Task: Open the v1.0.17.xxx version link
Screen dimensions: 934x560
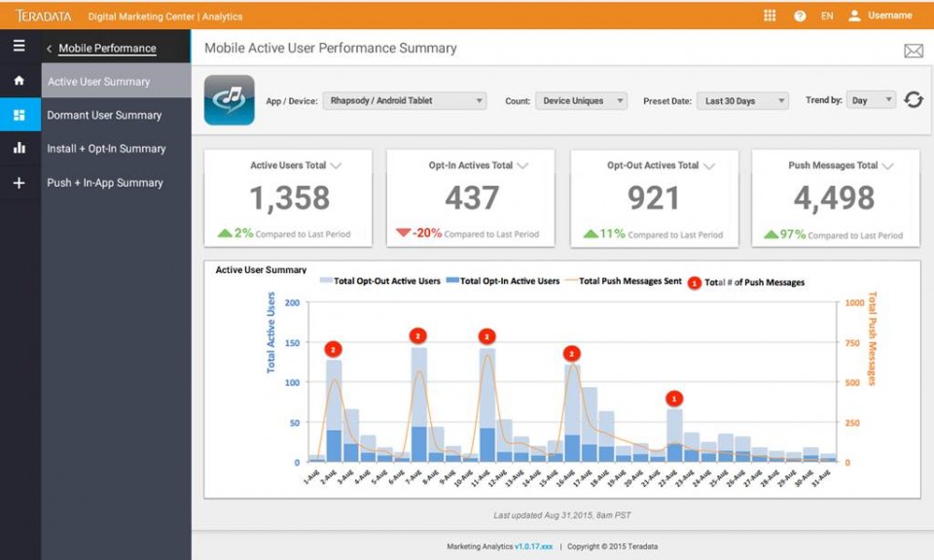Action: [534, 546]
